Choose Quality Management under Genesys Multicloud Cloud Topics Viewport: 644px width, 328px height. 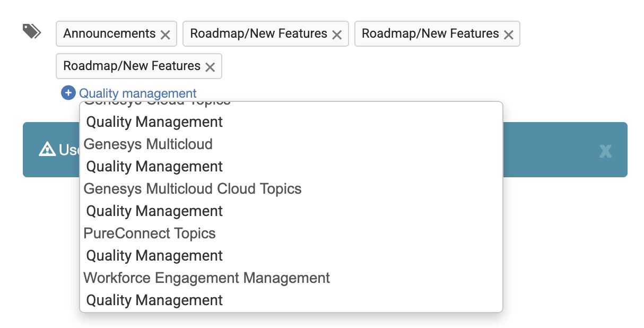click(x=154, y=211)
